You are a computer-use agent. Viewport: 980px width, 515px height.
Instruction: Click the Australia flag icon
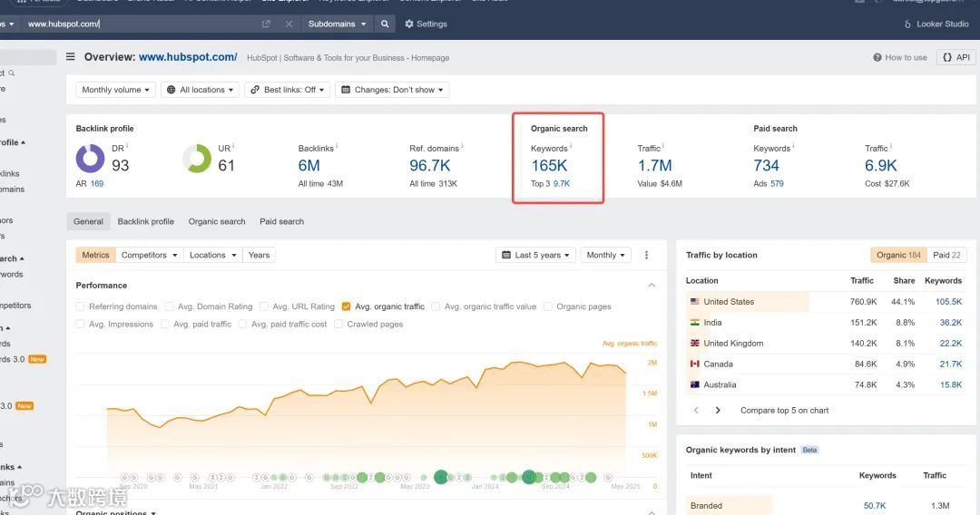point(694,384)
